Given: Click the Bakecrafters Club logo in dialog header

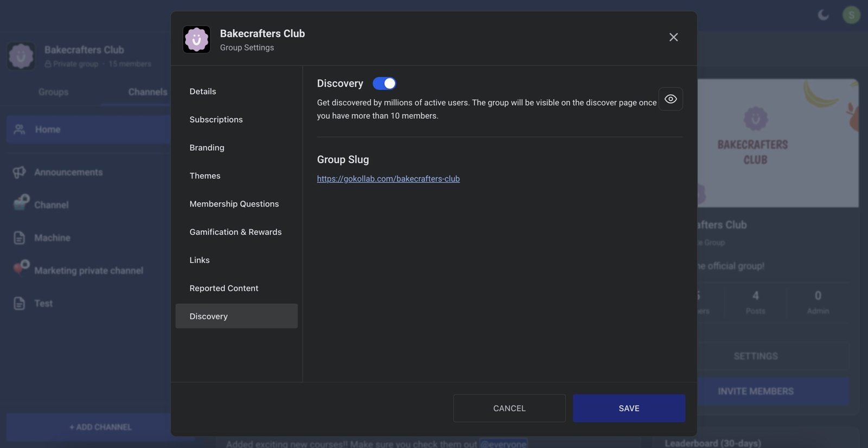Looking at the screenshot, I should (196, 40).
